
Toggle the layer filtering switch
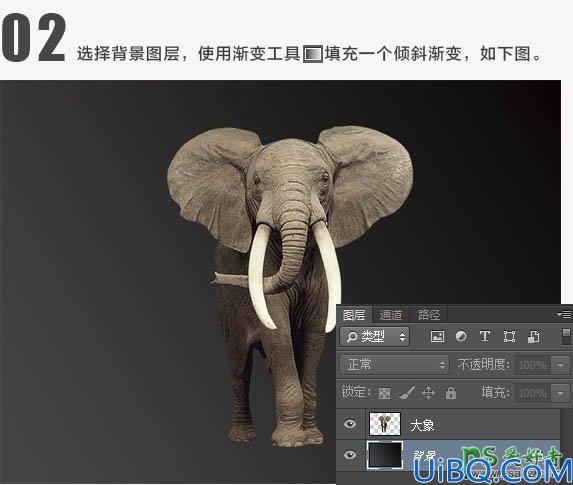coord(566,336)
